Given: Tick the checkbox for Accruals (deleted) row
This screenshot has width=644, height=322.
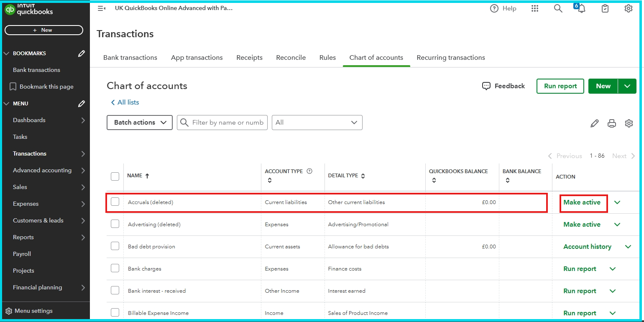Looking at the screenshot, I should coord(115,202).
